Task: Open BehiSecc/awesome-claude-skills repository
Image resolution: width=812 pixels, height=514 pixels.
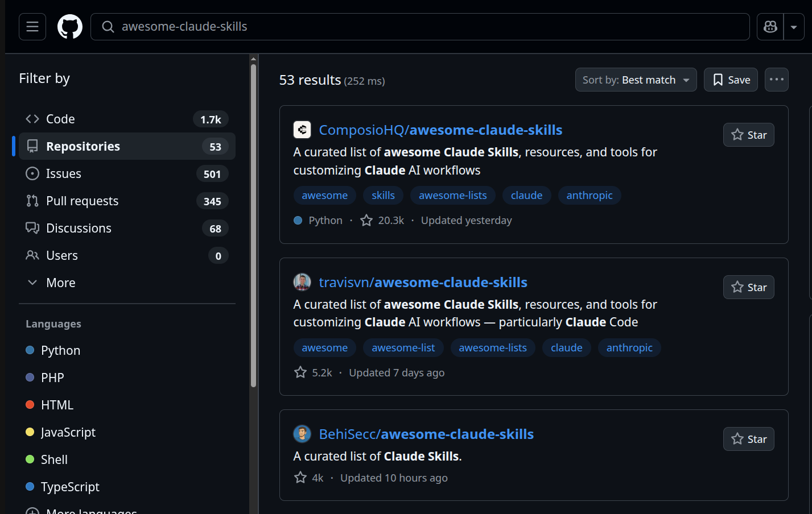Action: pos(426,434)
